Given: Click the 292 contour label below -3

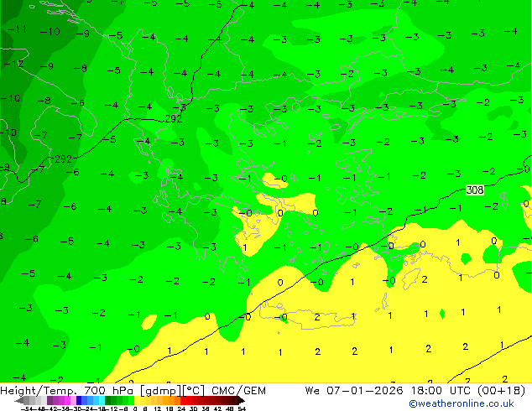Looking at the screenshot, I should point(174,119).
